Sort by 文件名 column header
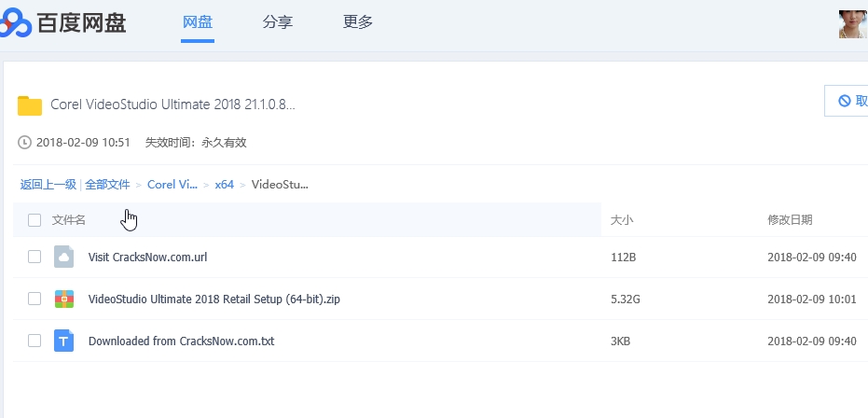 coord(69,220)
